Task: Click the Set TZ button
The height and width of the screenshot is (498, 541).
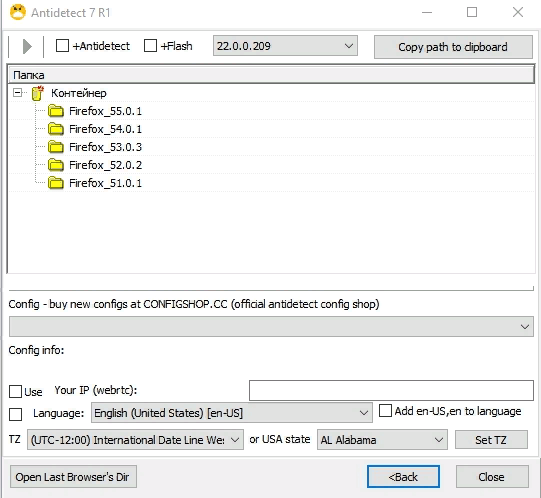Action: (491, 440)
